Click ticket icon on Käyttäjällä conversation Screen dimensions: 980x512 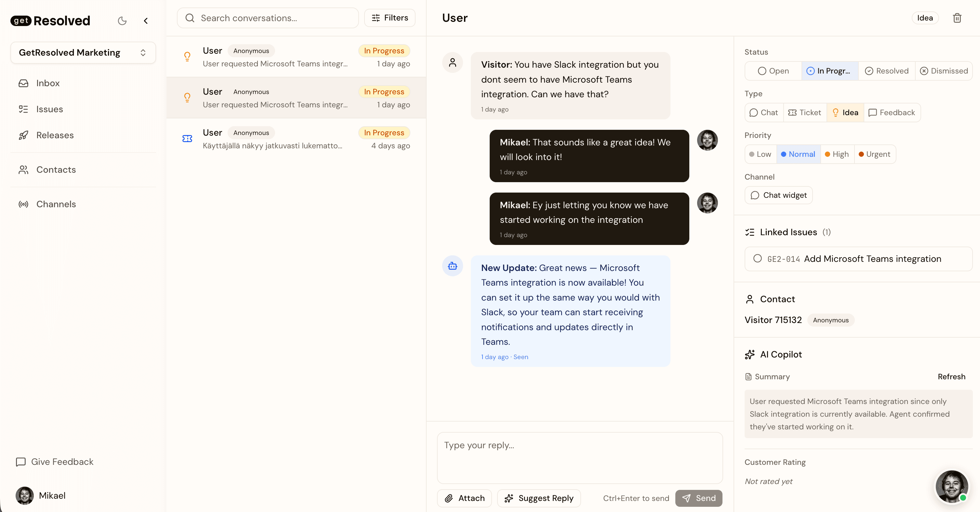tap(187, 139)
